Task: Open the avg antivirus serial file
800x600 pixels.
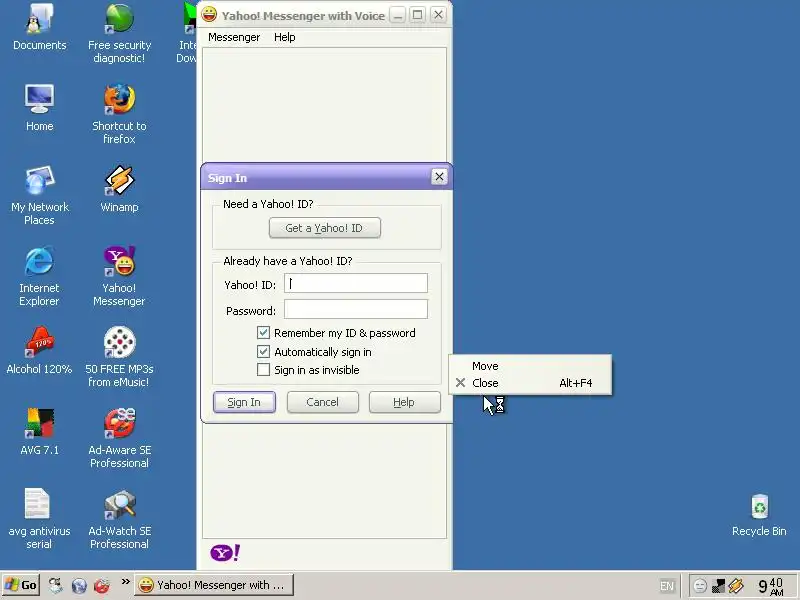Action: point(39,518)
